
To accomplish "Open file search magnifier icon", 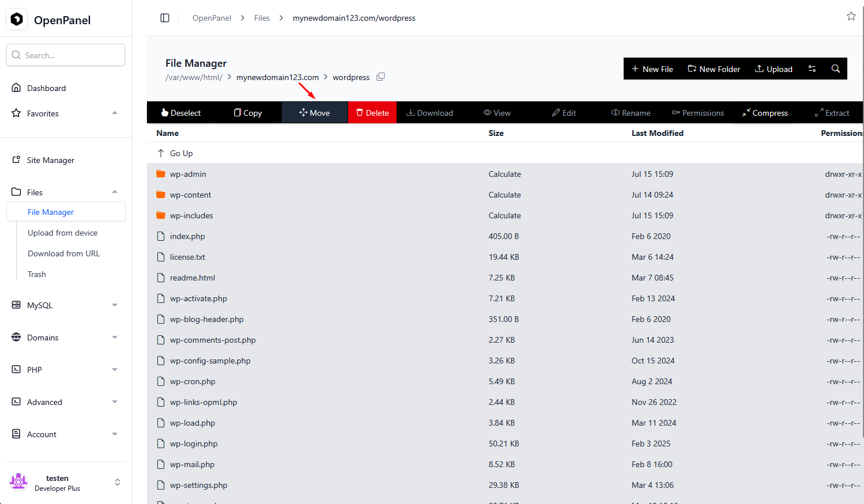I will pos(835,69).
